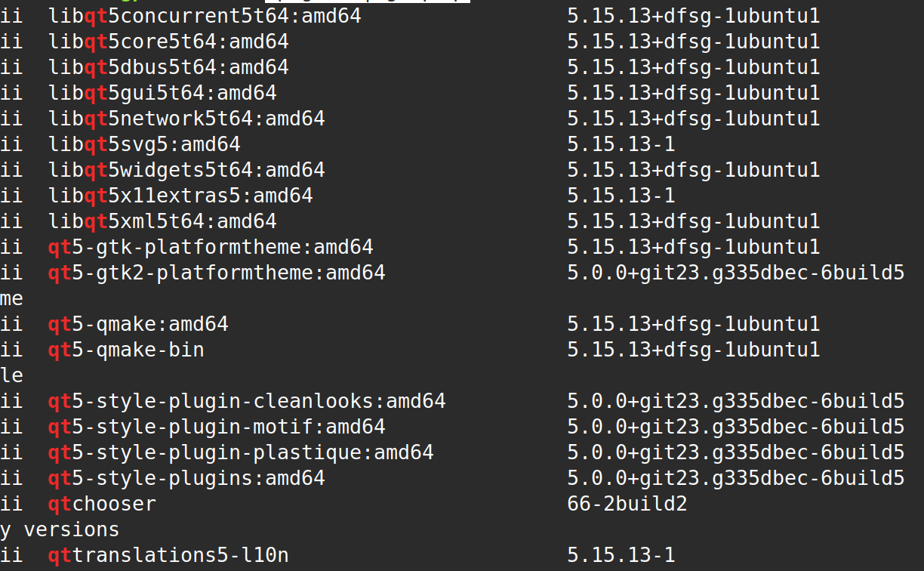924x571 pixels.
Task: Click qt5-style-plugins:amd64 package name
Action: point(186,478)
